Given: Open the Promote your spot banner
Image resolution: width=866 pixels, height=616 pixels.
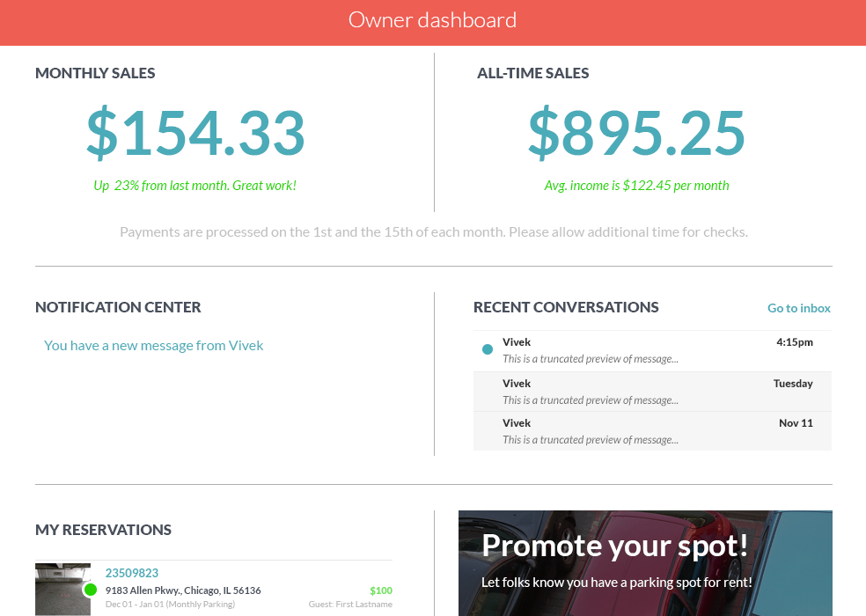Looking at the screenshot, I should coord(645,563).
